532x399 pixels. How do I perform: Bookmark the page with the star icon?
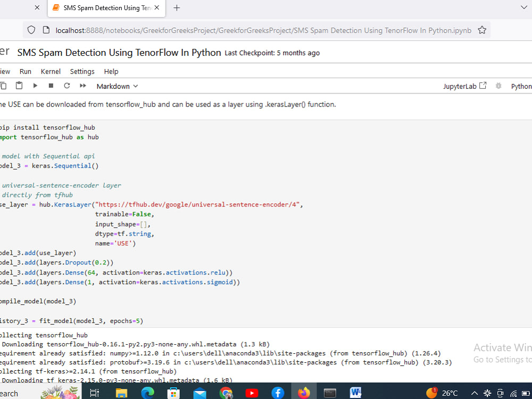[482, 30]
